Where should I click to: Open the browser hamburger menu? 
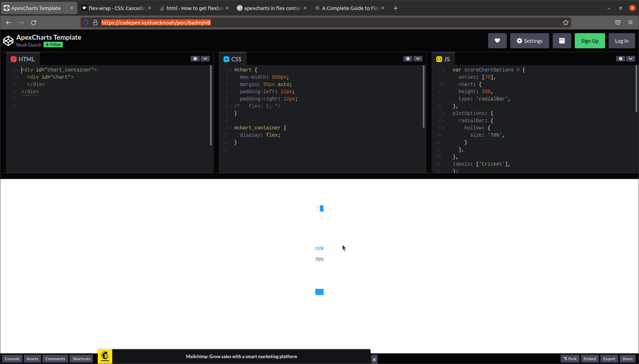(x=630, y=22)
